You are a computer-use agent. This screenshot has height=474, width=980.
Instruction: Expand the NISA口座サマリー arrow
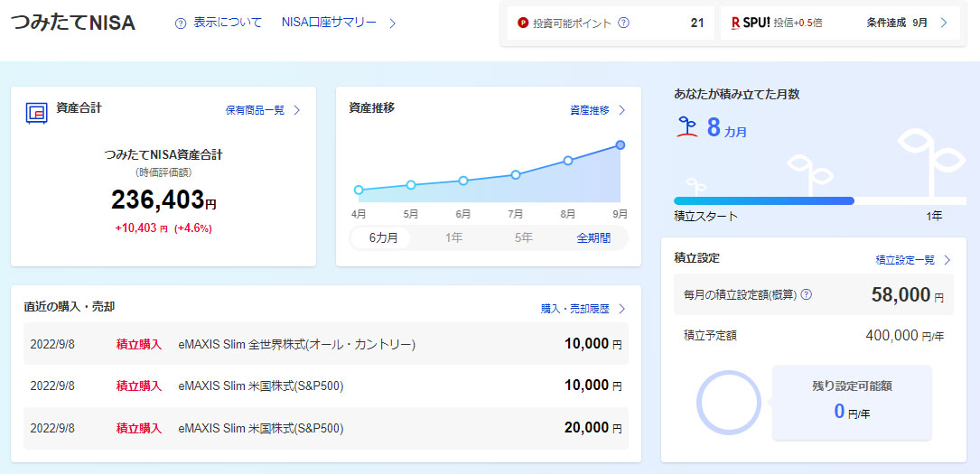392,23
